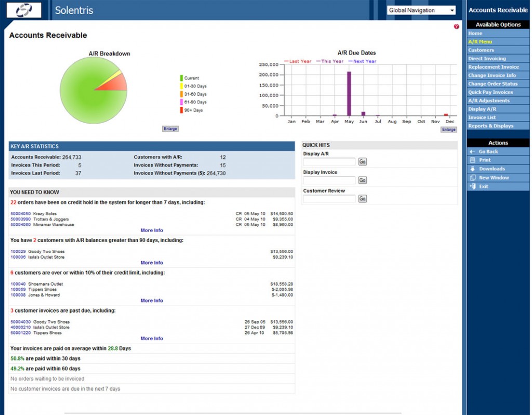The width and height of the screenshot is (532, 415).
Task: Click More Info under credit hold orders
Action: pos(151,230)
